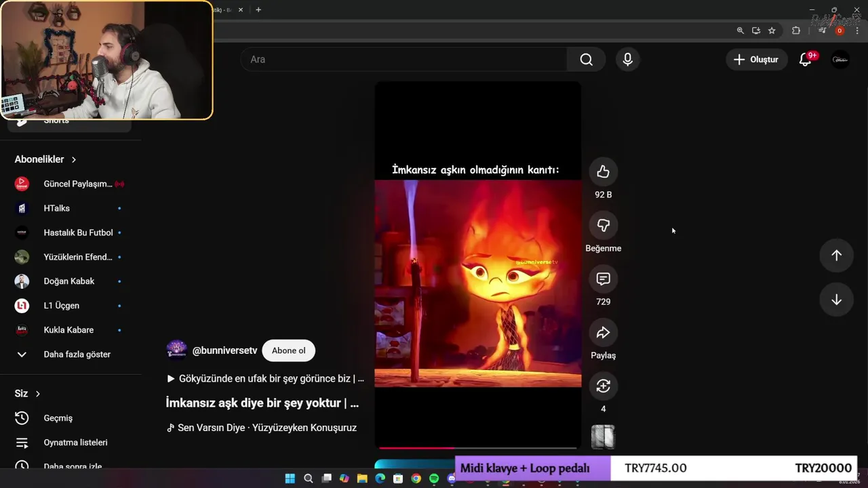
Task: Open the Chrome extensions puzzle icon
Action: pos(796,30)
